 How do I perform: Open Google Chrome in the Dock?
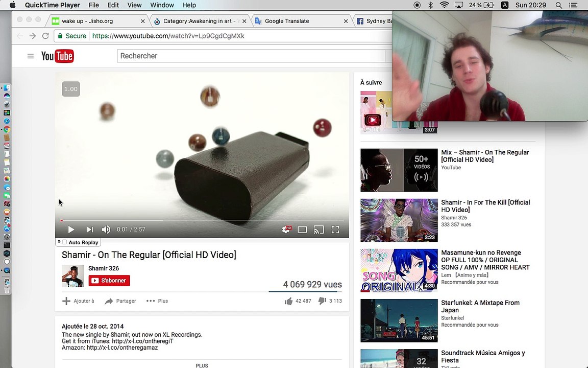pyautogui.click(x=7, y=129)
